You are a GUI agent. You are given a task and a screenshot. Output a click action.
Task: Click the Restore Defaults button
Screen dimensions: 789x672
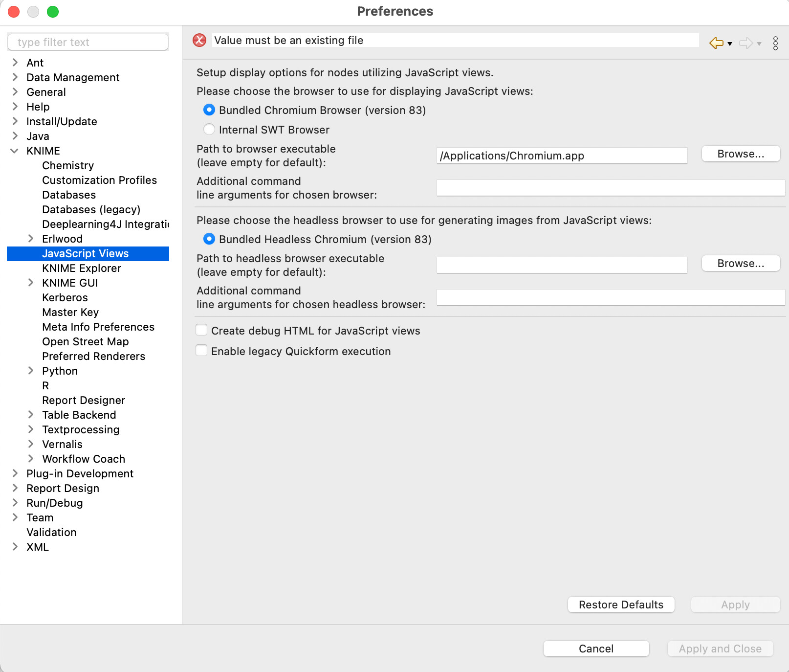(x=621, y=605)
